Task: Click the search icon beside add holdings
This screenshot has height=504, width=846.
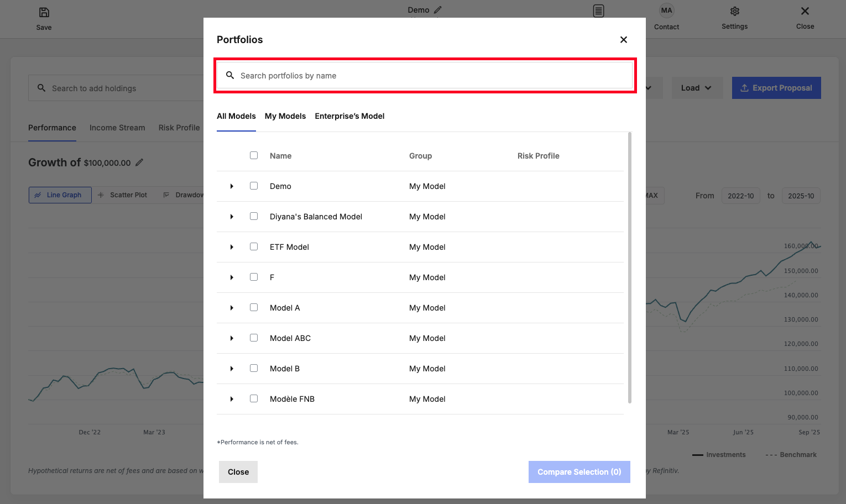Action: click(41, 88)
